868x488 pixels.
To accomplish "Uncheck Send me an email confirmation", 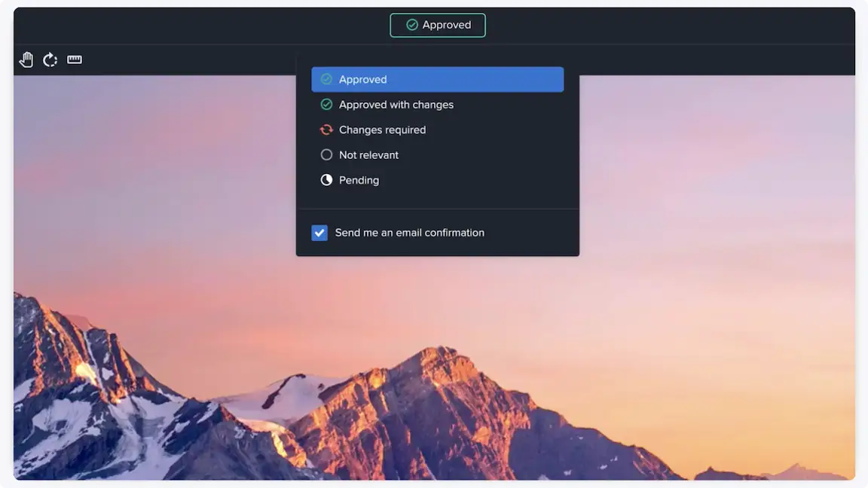I will coord(319,233).
